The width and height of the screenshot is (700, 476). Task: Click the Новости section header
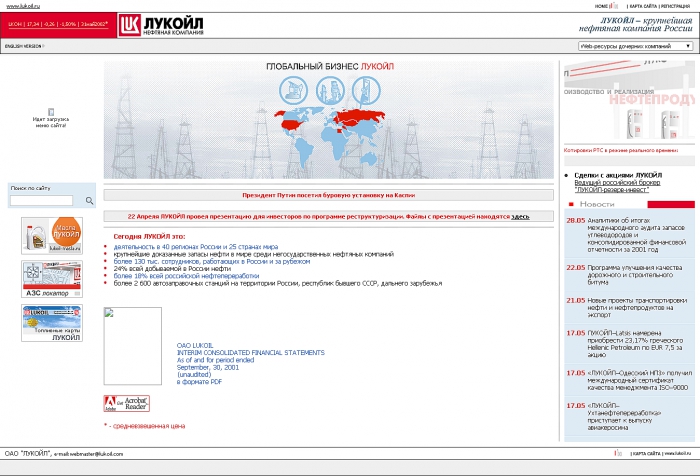coord(597,204)
